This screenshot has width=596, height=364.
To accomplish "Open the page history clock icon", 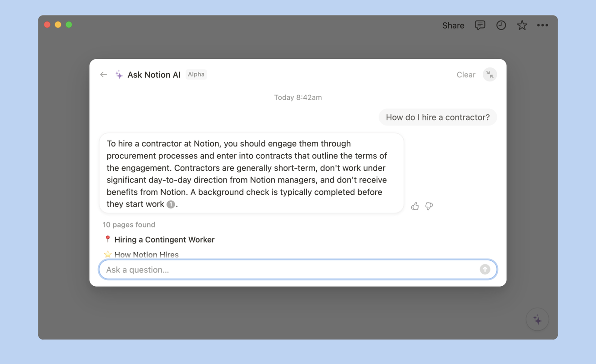I will coord(501,25).
